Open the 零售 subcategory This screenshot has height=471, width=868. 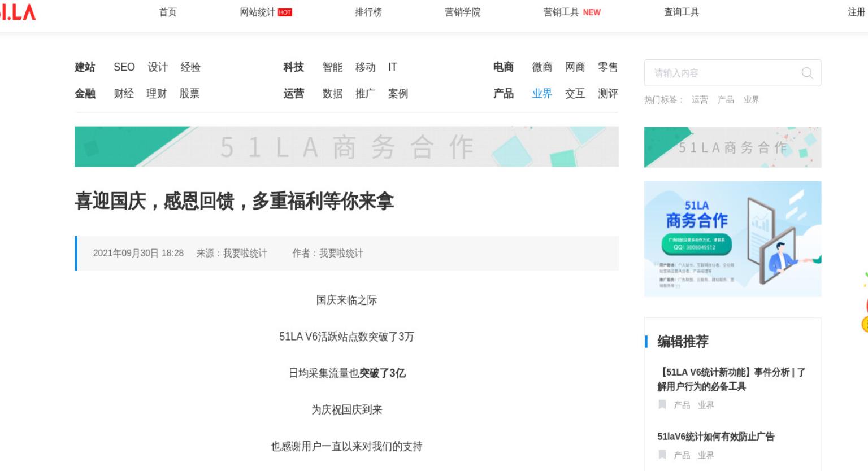607,67
